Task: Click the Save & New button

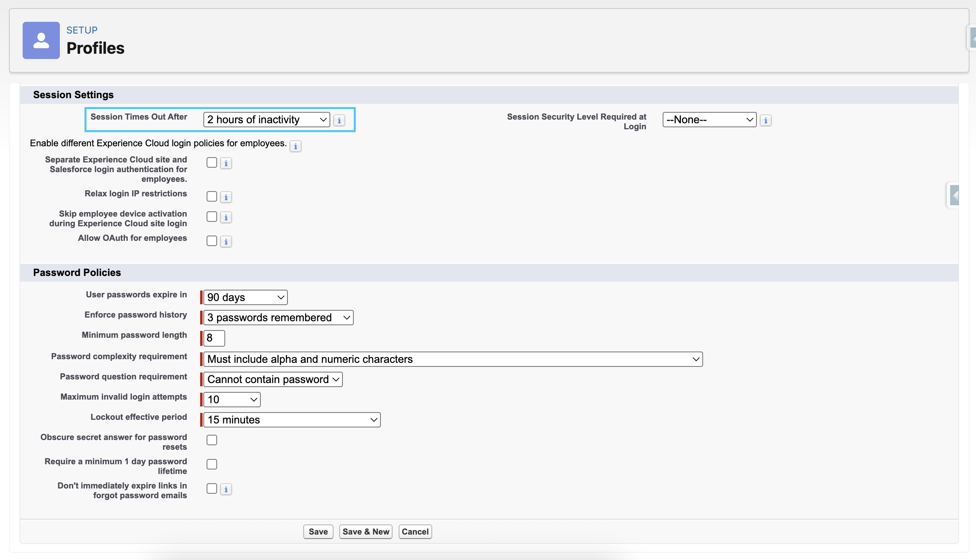Action: (x=366, y=532)
